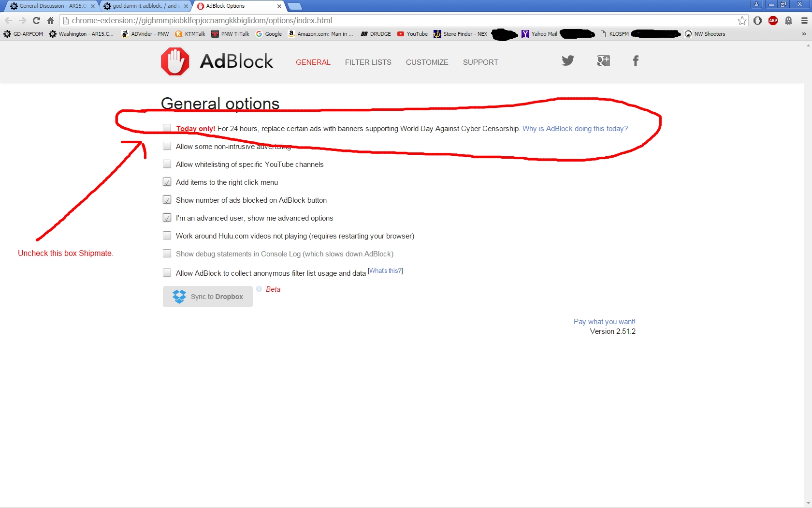Toggle Show number of ads blocked checkbox
Image resolution: width=812 pixels, height=508 pixels.
point(167,200)
